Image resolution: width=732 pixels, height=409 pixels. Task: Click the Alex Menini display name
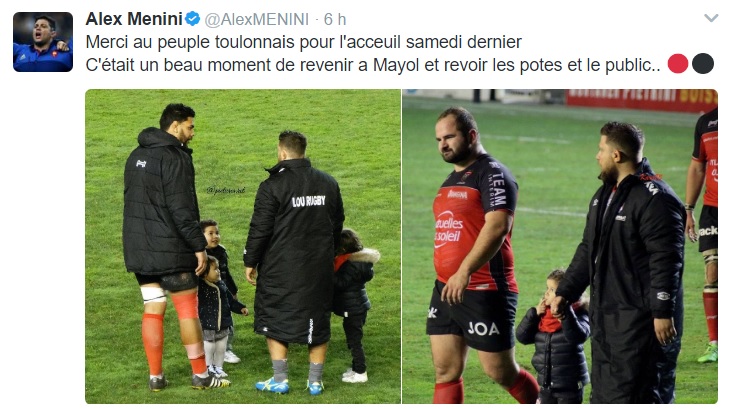coord(134,19)
